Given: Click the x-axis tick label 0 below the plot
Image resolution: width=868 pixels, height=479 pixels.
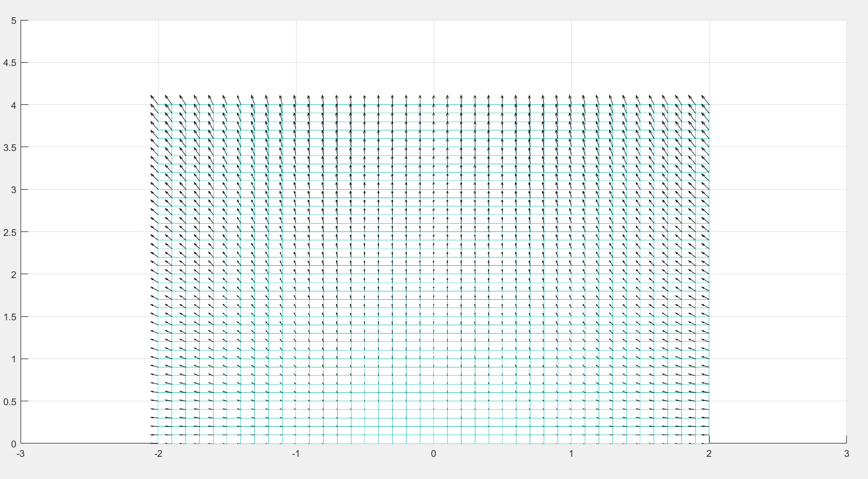Looking at the screenshot, I should click(434, 454).
